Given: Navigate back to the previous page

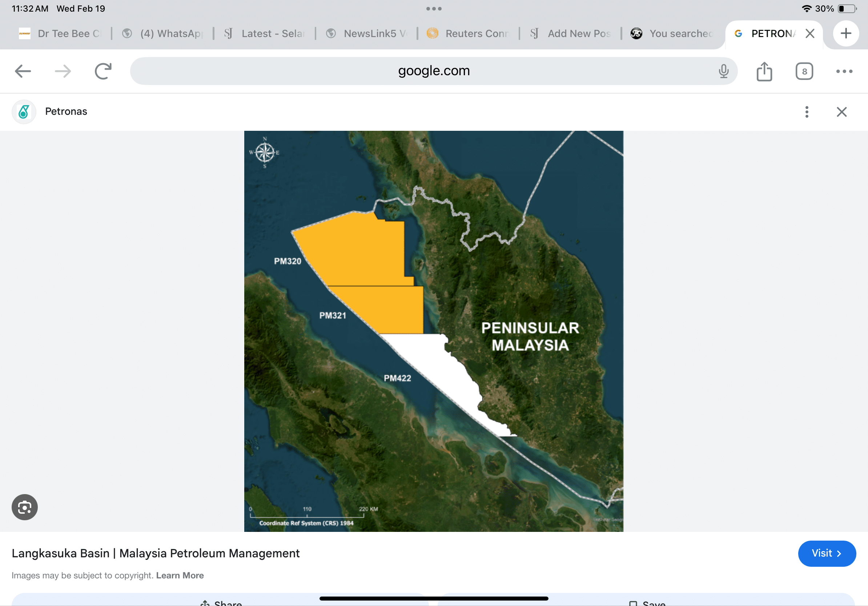Looking at the screenshot, I should [x=23, y=71].
